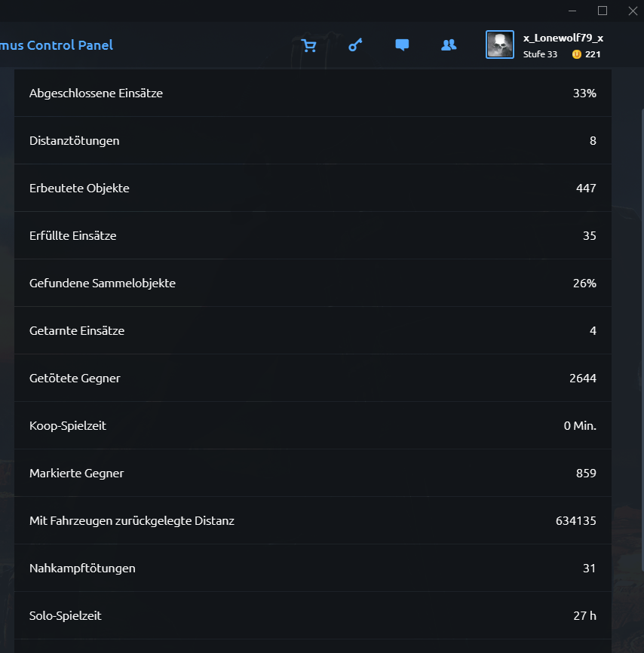Click the key activation icon
Screen dimensions: 644x653
click(355, 45)
